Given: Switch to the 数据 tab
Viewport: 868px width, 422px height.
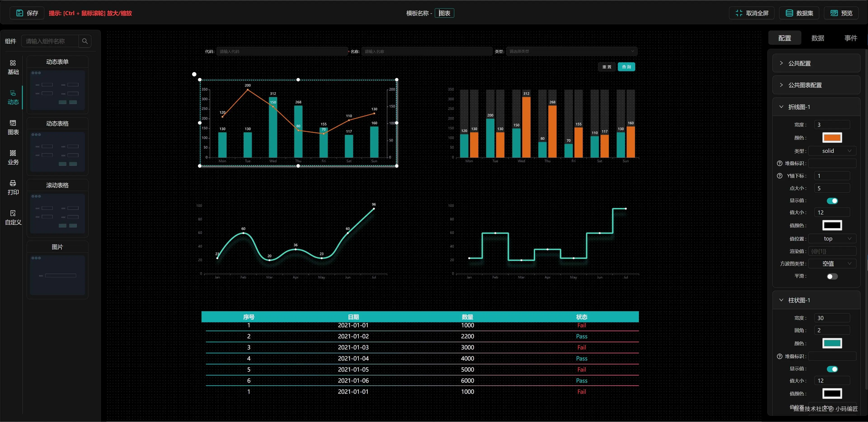Looking at the screenshot, I should click(x=817, y=38).
